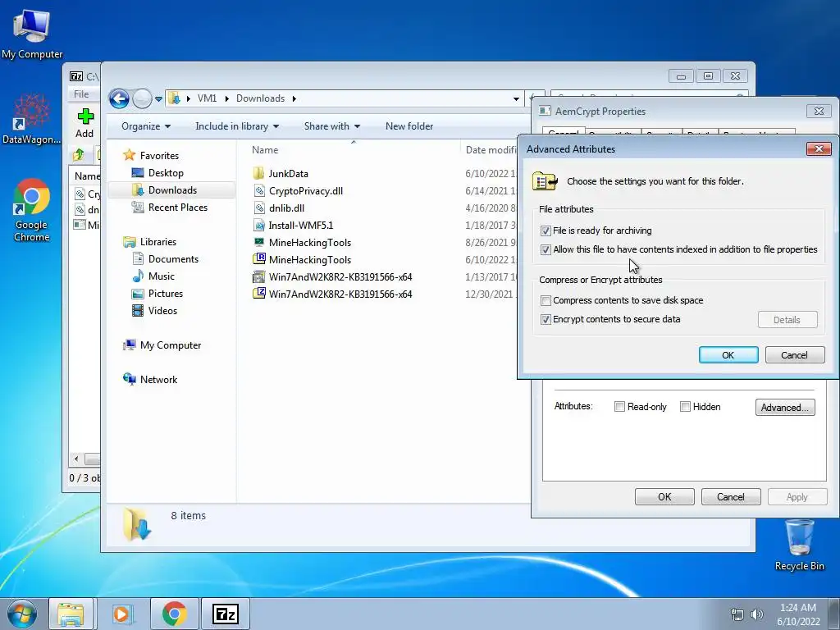Select Downloads in Favorites
The height and width of the screenshot is (630, 840).
click(172, 190)
